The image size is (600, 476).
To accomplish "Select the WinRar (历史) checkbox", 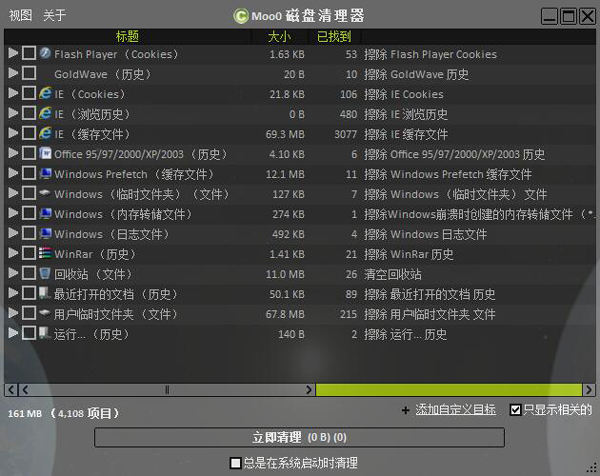I will (x=29, y=253).
